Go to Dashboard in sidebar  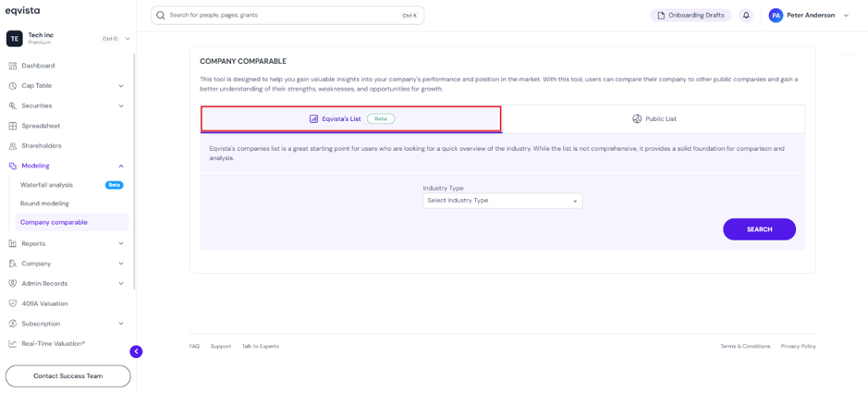point(38,66)
